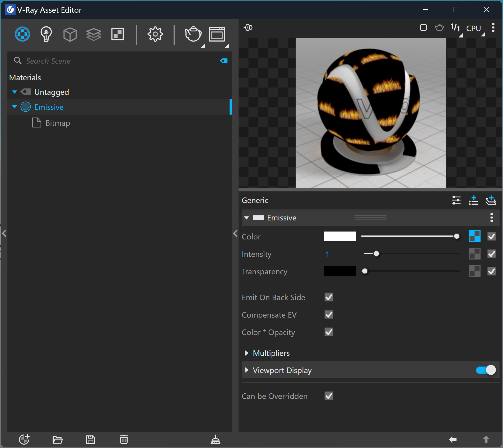Uncheck Emit On Back Side
The height and width of the screenshot is (448, 503).
click(329, 297)
